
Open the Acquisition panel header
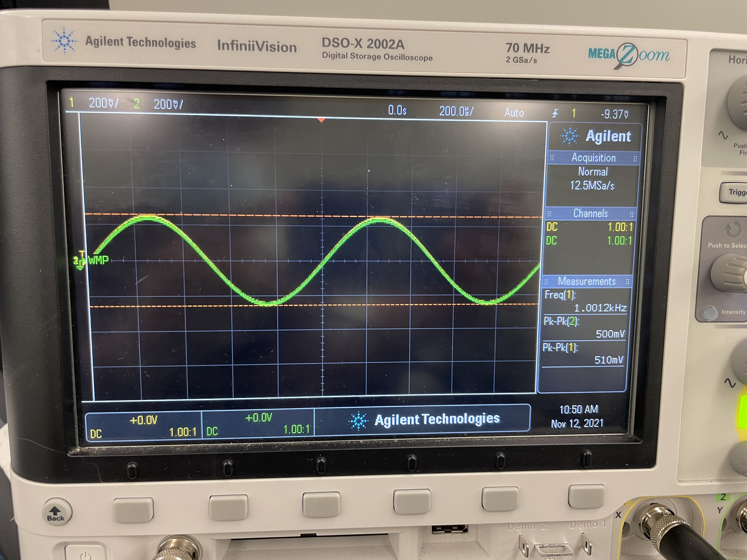pyautogui.click(x=593, y=158)
